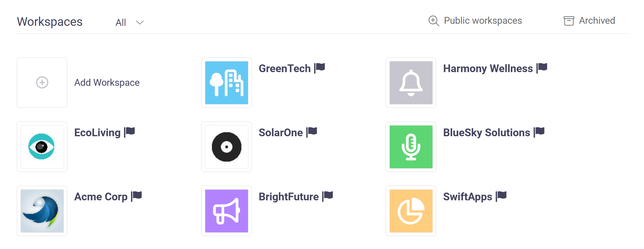This screenshot has width=644, height=249.
Task: Open the BrightFuture workspace title
Action: click(288, 197)
